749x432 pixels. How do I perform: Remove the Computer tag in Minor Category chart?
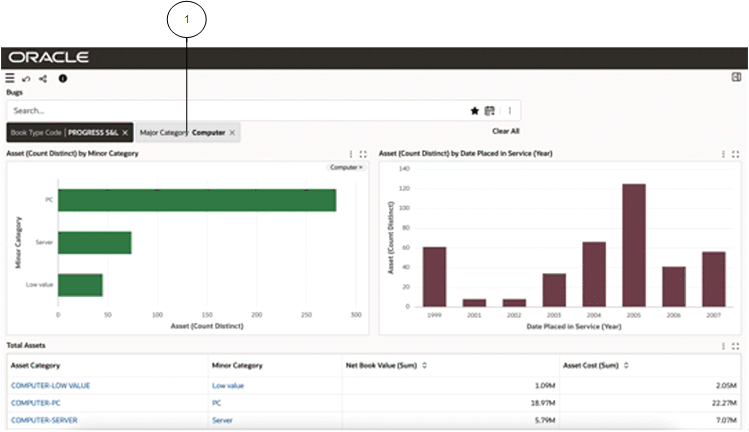tap(361, 167)
